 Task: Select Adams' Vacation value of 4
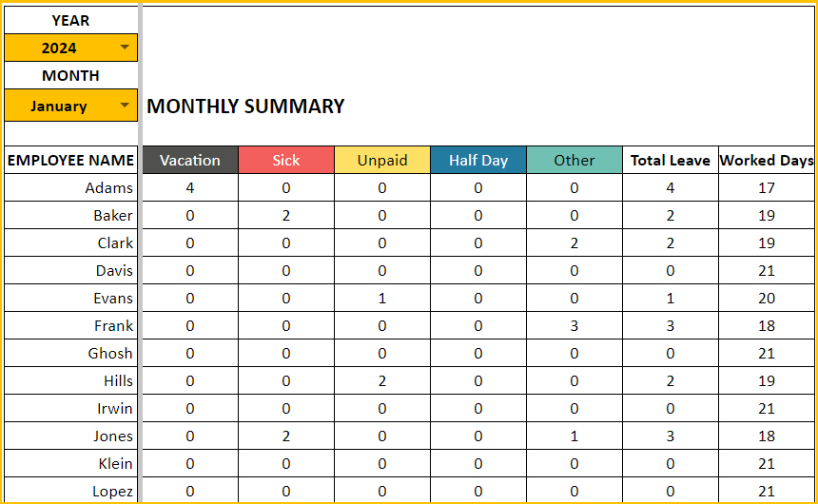(190, 188)
